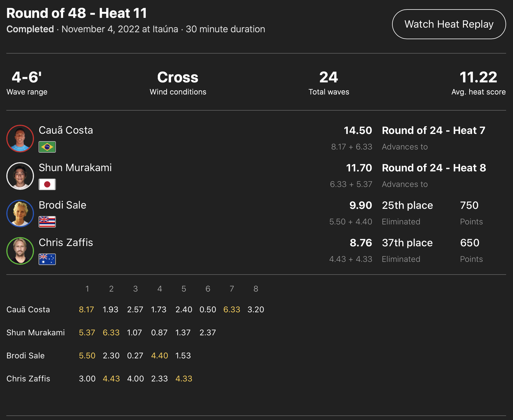Click the Hawaii flag icon
The image size is (513, 420).
pyautogui.click(x=47, y=222)
